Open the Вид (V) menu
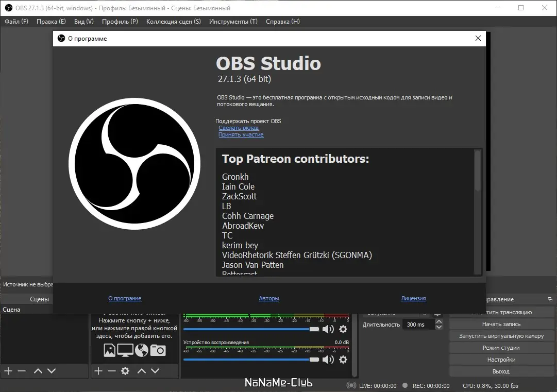 point(84,21)
